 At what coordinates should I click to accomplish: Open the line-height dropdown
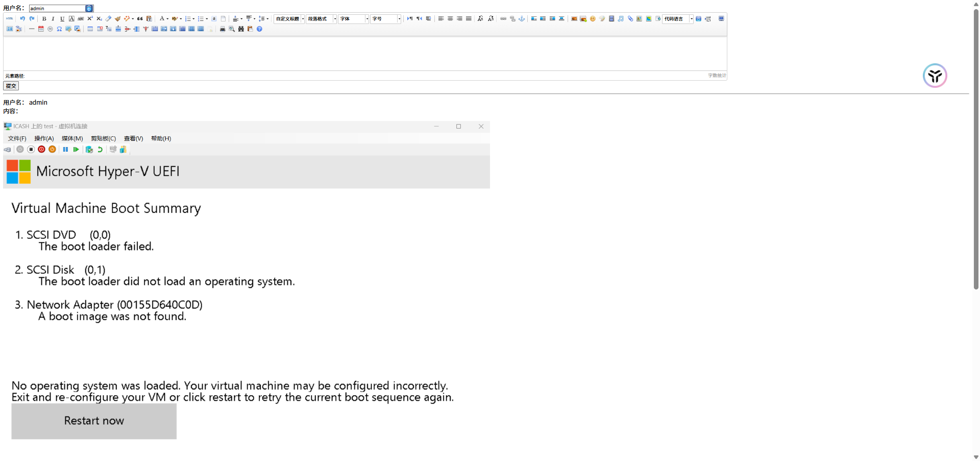pyautogui.click(x=267, y=19)
